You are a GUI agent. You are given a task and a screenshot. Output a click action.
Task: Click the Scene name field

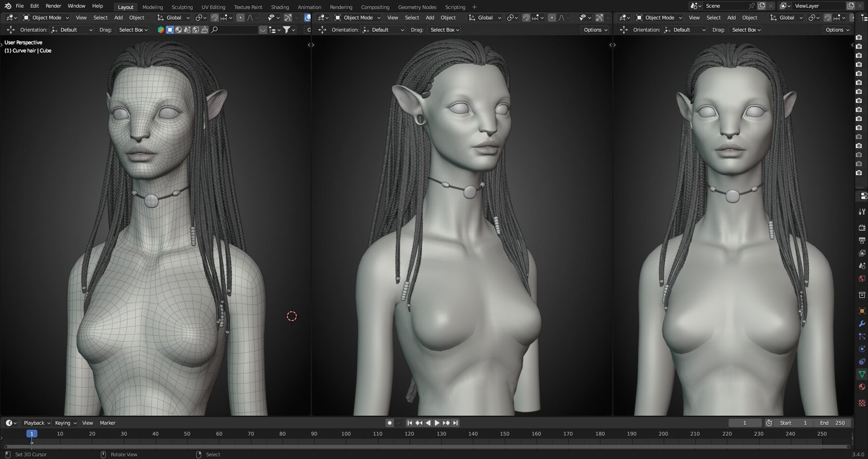726,6
